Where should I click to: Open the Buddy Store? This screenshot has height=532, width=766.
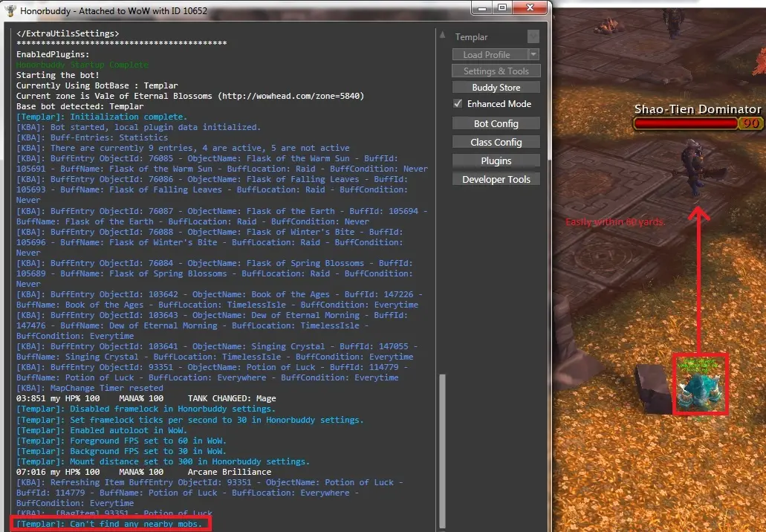496,88
